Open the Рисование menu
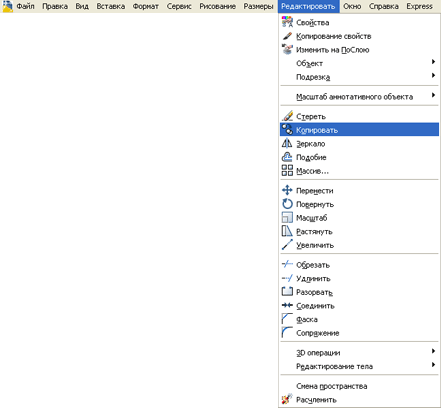 point(217,6)
